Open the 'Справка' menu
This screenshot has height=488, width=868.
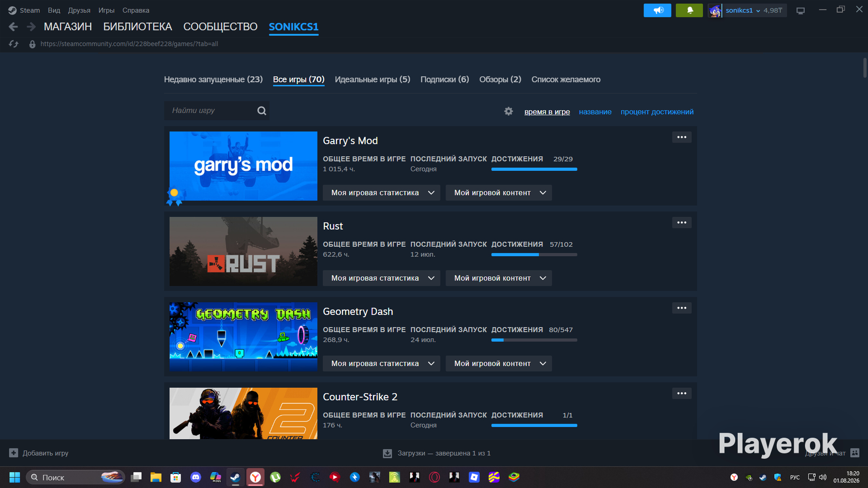(x=136, y=10)
